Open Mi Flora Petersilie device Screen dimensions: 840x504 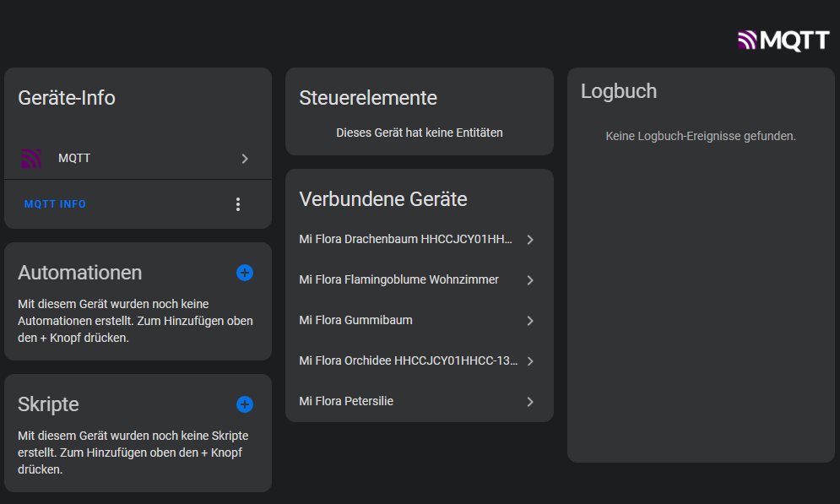[x=420, y=401]
